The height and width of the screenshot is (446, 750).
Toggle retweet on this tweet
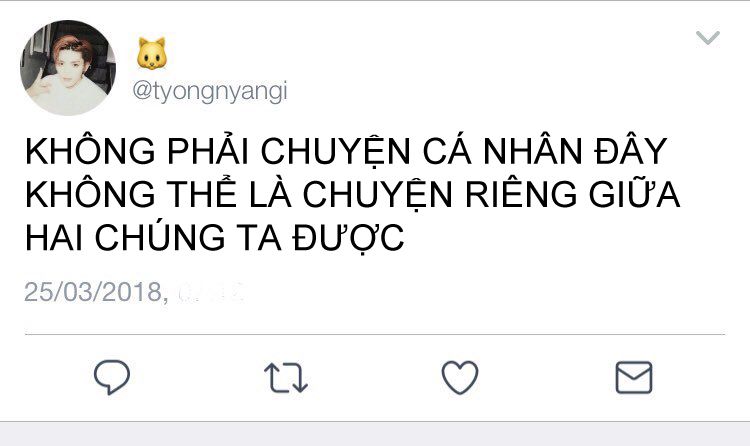click(286, 378)
